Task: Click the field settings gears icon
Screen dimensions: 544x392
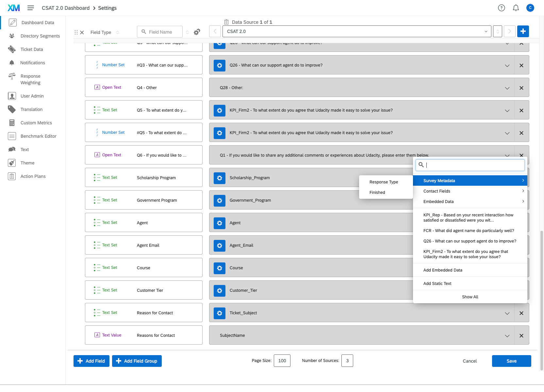Action: pos(197,32)
